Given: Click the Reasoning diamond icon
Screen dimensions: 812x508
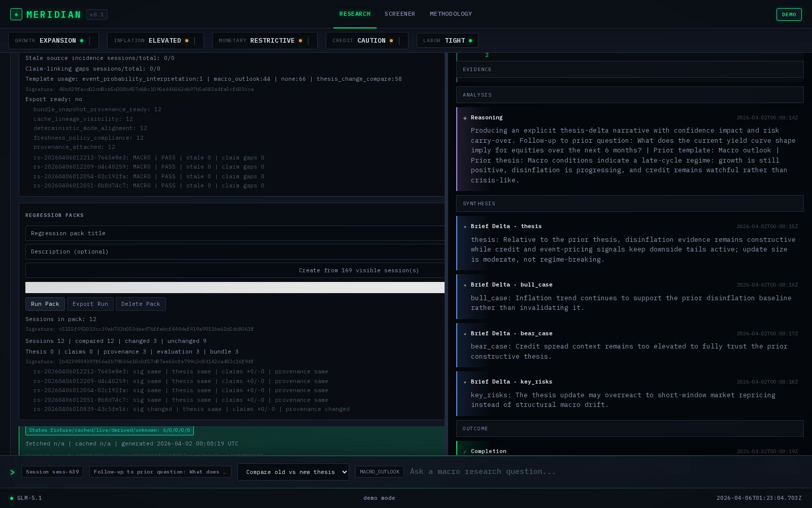Looking at the screenshot, I should (x=465, y=118).
